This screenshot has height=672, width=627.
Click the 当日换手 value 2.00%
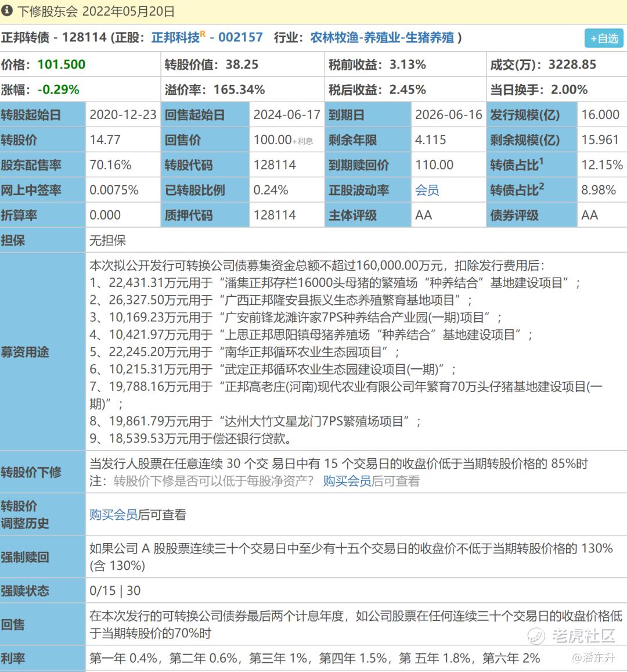(x=569, y=89)
